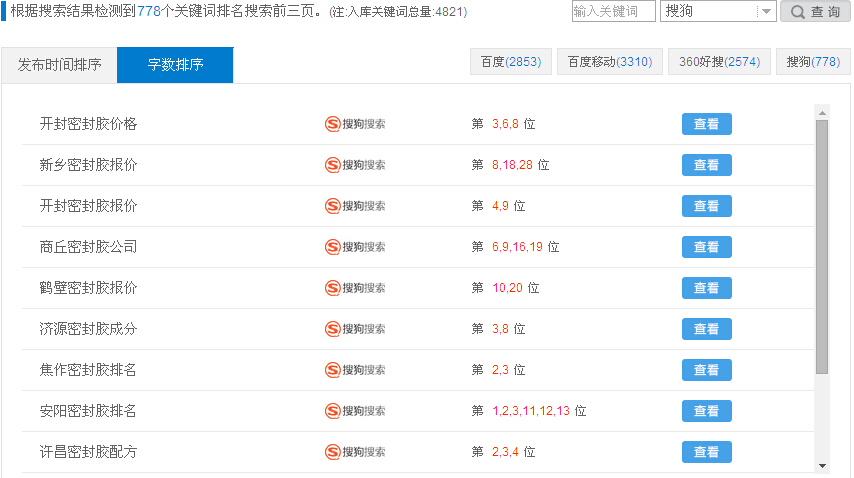
Task: Click magnifier 查询 search button
Action: point(815,11)
